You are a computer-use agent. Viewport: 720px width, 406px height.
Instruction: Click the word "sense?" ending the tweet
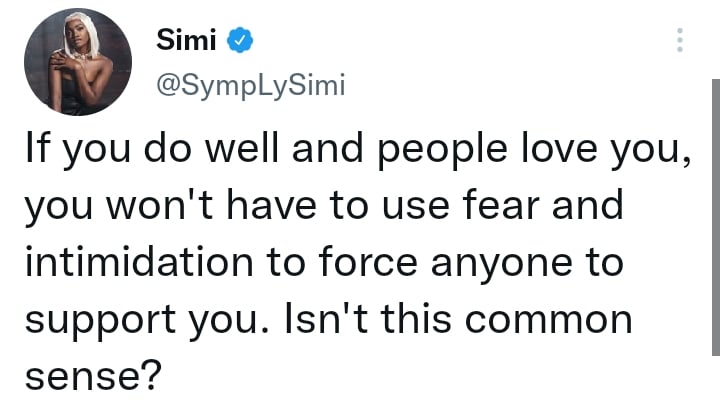click(94, 376)
